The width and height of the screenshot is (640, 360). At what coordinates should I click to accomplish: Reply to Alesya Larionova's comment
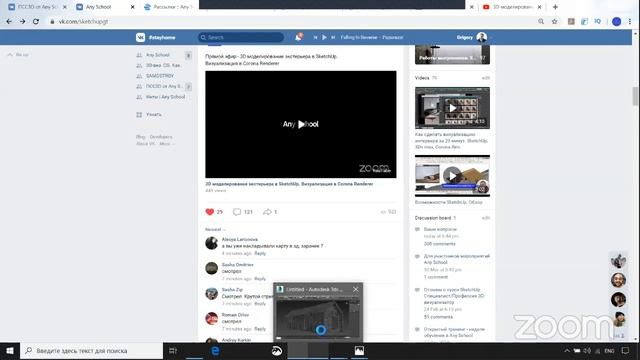point(260,253)
